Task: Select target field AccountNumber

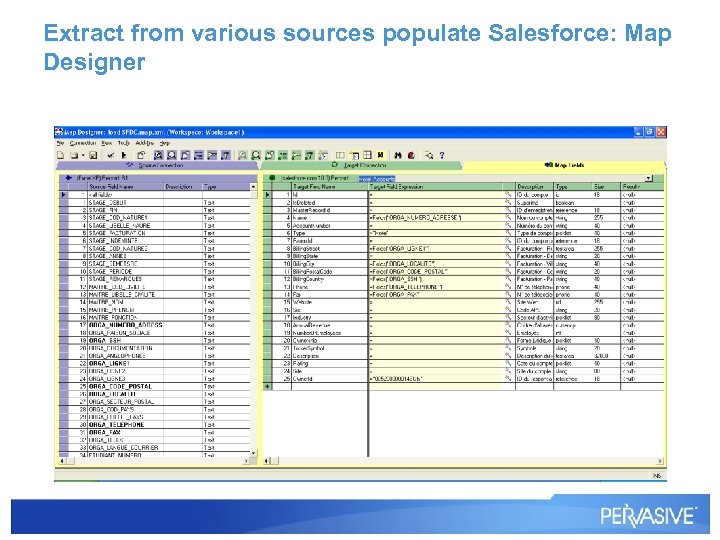Action: [329, 225]
